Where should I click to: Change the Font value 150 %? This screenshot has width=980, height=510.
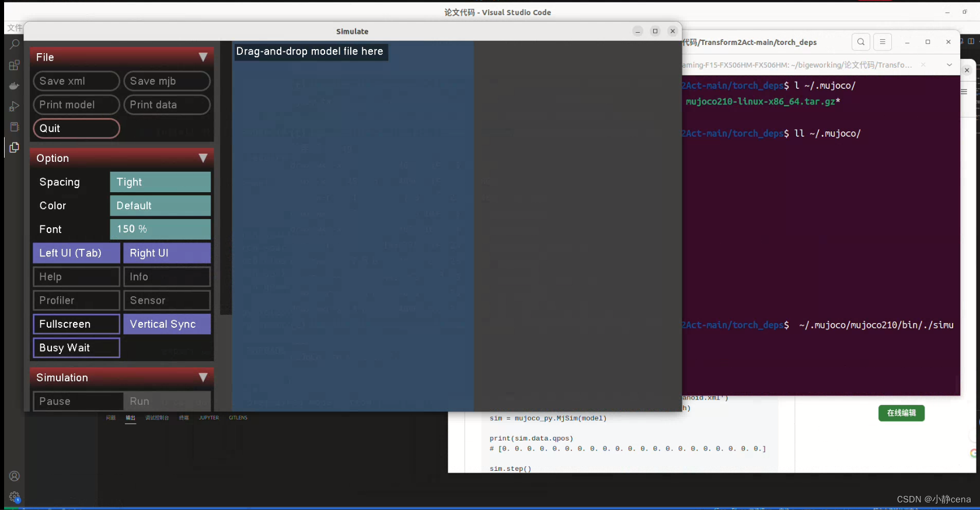(x=160, y=229)
